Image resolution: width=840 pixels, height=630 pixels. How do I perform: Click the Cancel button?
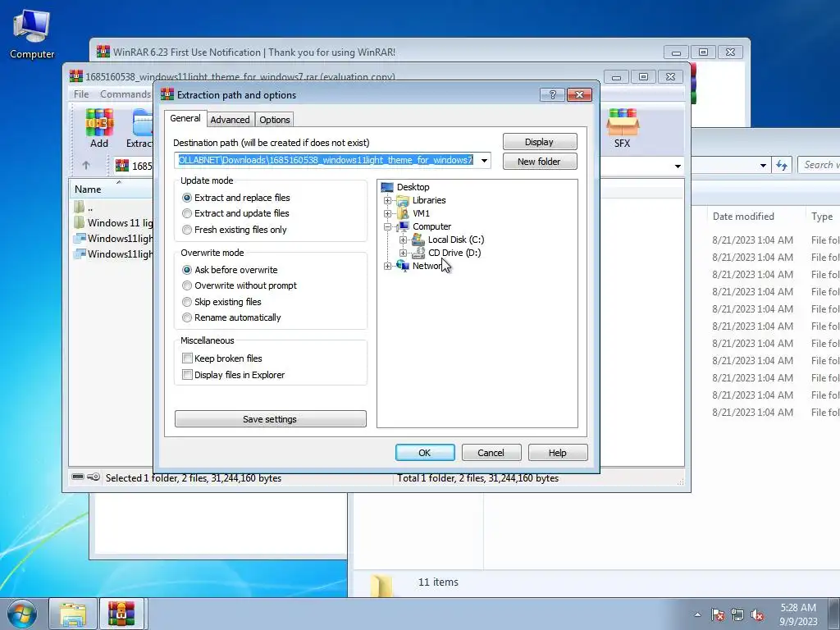click(x=491, y=453)
